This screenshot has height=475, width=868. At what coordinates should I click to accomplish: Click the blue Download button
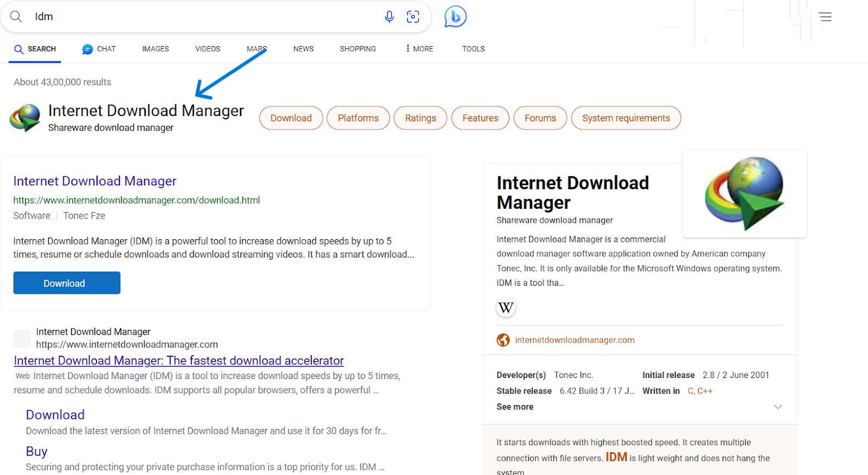click(67, 283)
